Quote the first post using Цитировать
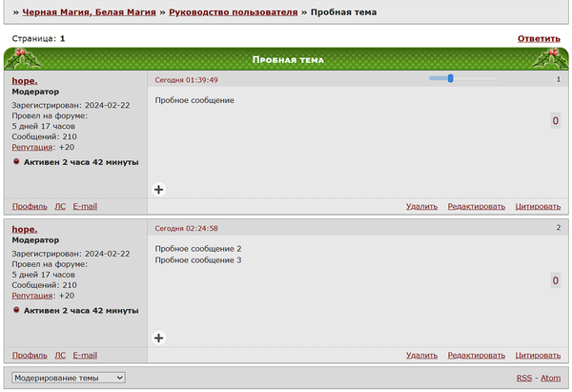The image size is (572, 392). pos(537,206)
